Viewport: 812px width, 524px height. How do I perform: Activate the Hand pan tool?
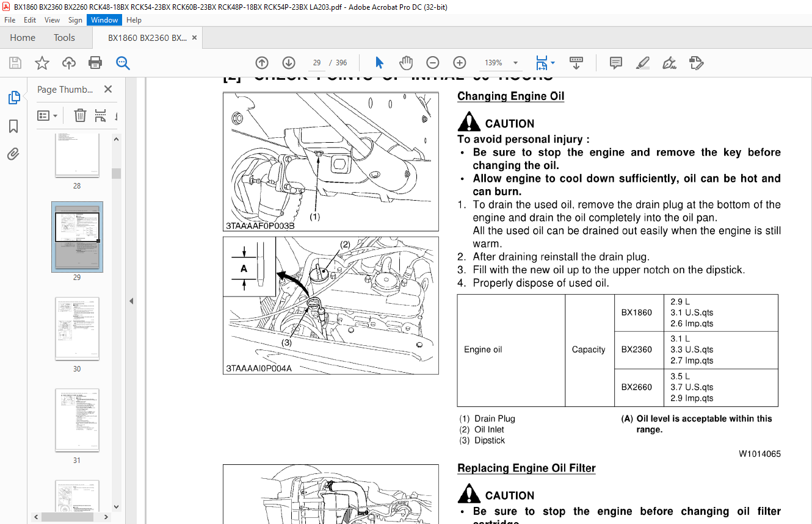tap(406, 63)
